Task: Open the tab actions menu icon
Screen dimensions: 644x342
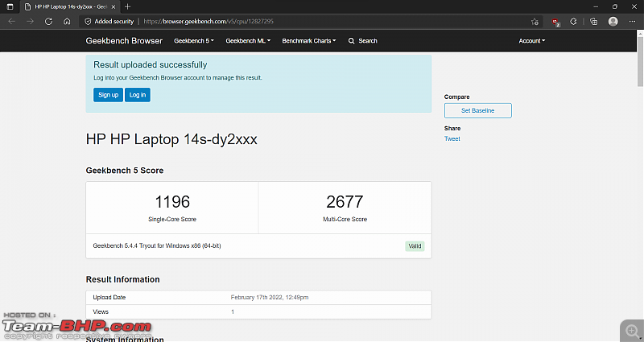Action: tap(10, 6)
